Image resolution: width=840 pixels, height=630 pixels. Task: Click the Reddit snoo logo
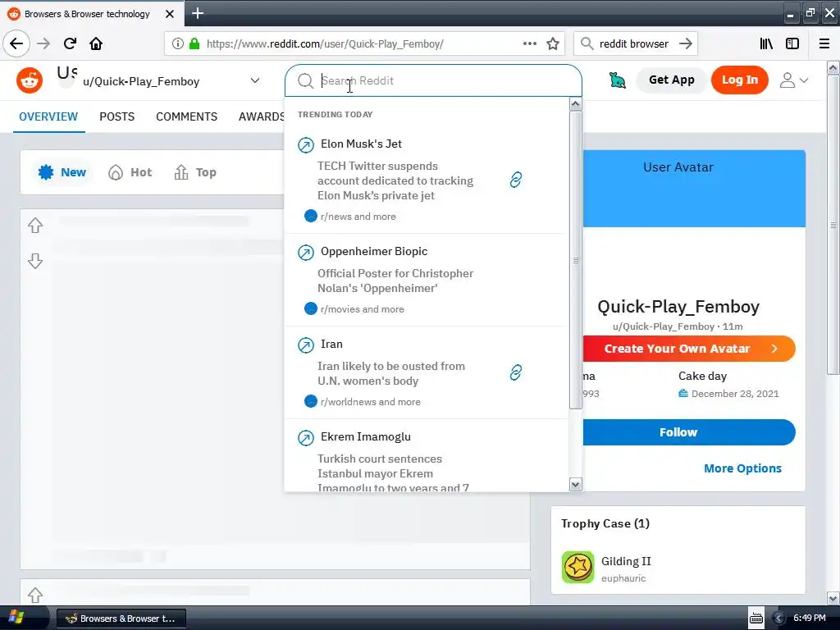click(30, 80)
